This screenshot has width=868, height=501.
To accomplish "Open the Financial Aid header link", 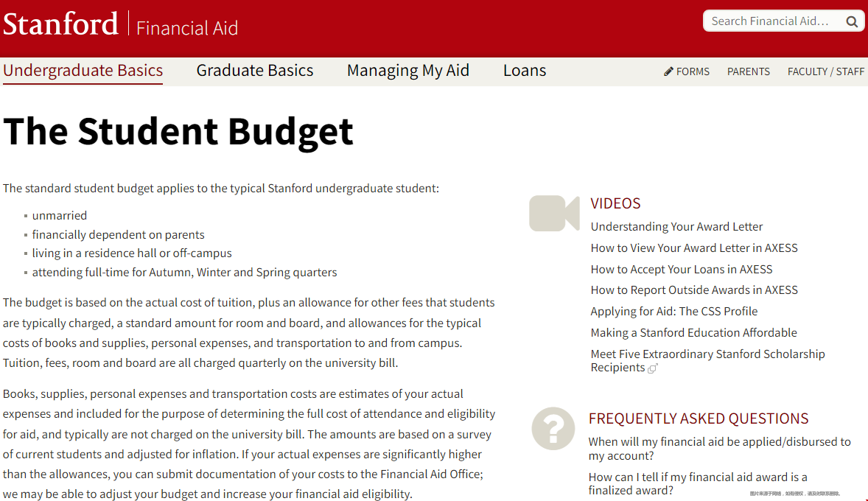I will (x=187, y=28).
